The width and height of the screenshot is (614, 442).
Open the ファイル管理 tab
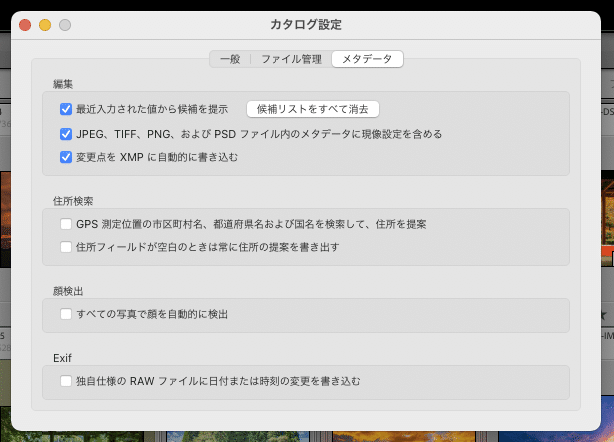[x=291, y=59]
